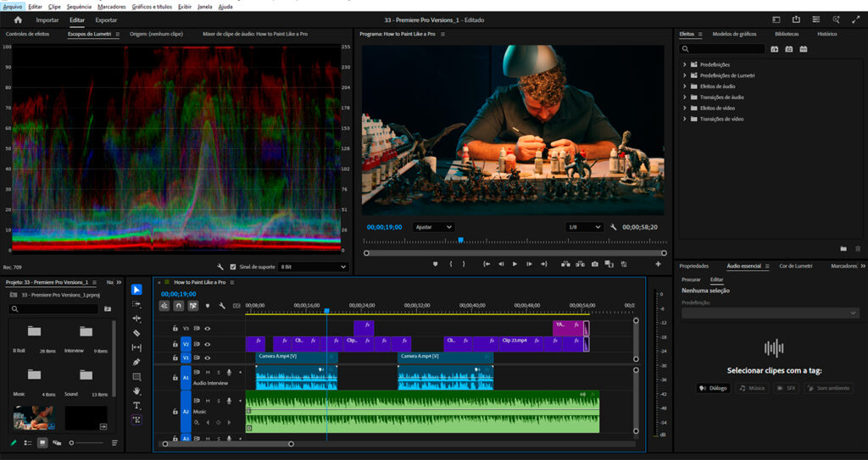Add marker in the timeline panel
Screen dimensions: 868x460
coord(208,306)
